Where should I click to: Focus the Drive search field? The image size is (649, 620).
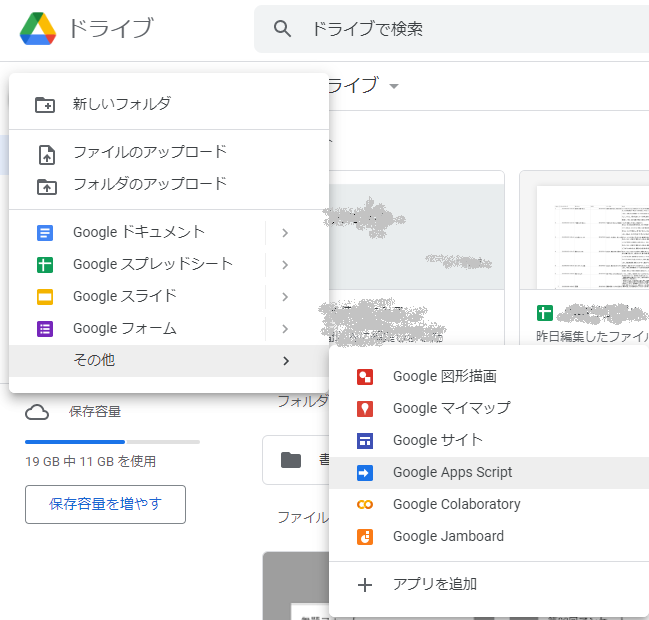(x=451, y=29)
